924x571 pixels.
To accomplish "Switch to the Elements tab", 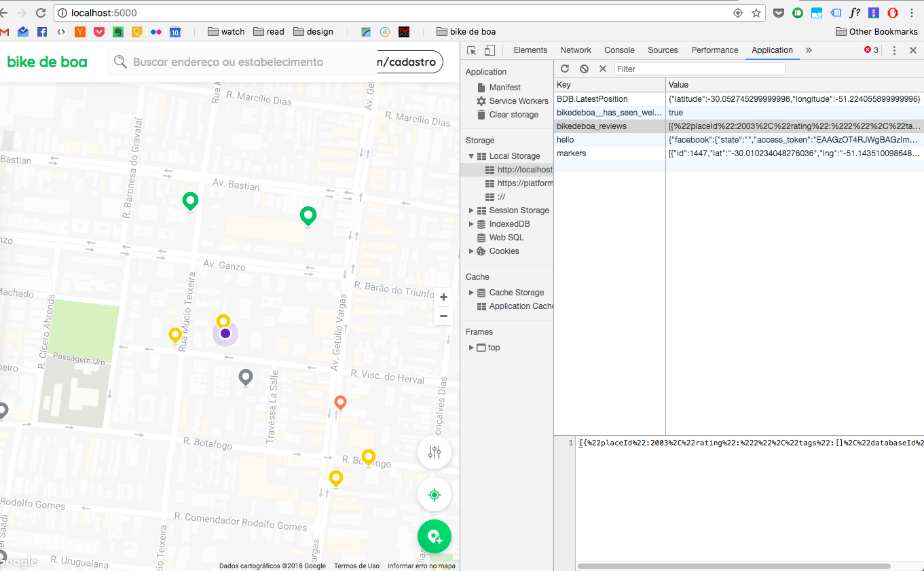I will point(530,50).
